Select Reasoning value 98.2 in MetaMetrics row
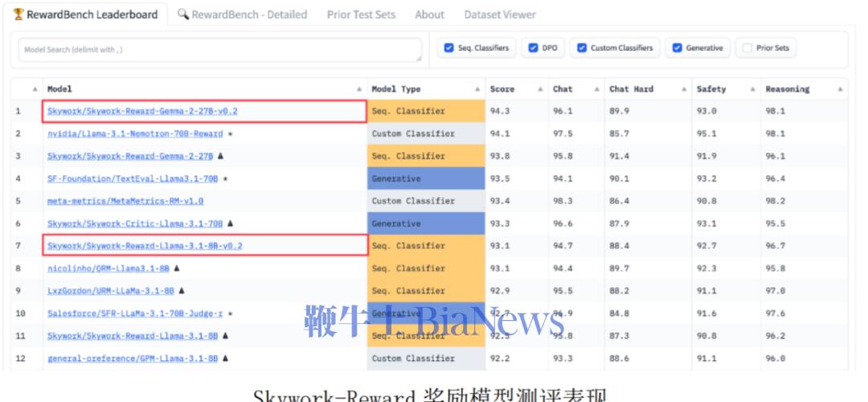Screen dimensions: 868x402 point(776,201)
